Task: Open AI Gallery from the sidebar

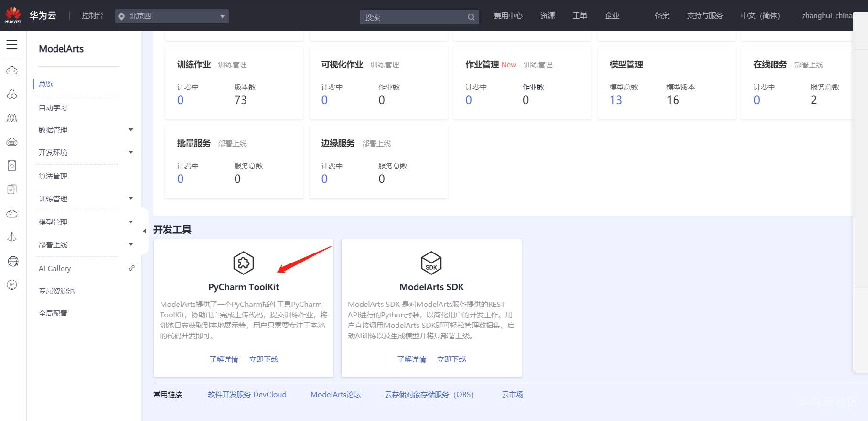Action: [x=55, y=268]
